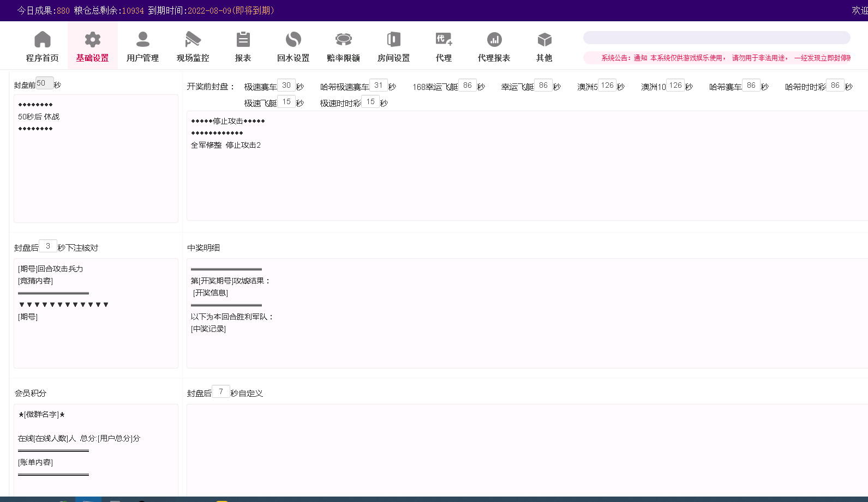This screenshot has width=868, height=502.
Task: Open 赔率限额 chips icon
Action: click(343, 40)
